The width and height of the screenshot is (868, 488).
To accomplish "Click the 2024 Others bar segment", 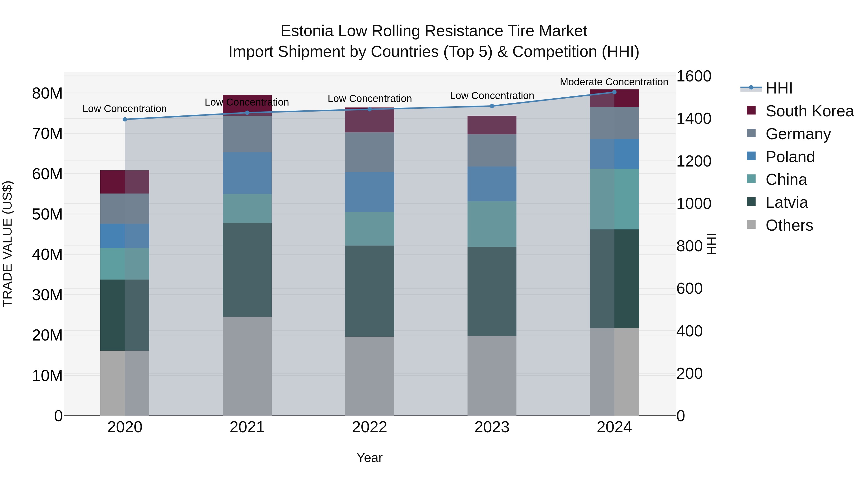I will [x=614, y=371].
